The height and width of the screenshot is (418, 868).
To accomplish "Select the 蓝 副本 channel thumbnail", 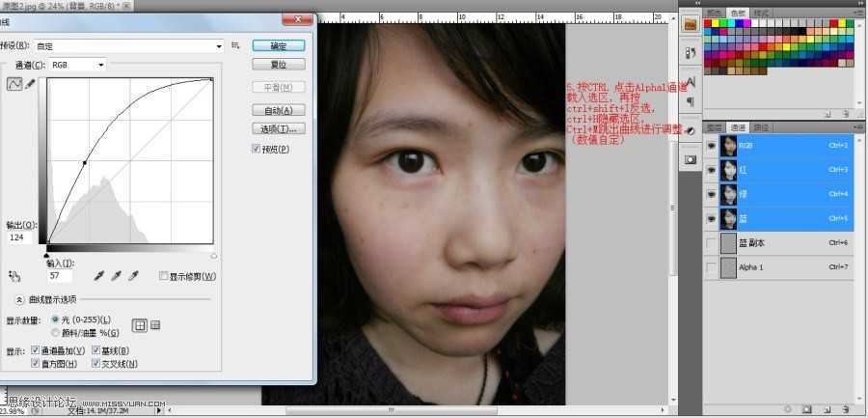I will point(728,243).
